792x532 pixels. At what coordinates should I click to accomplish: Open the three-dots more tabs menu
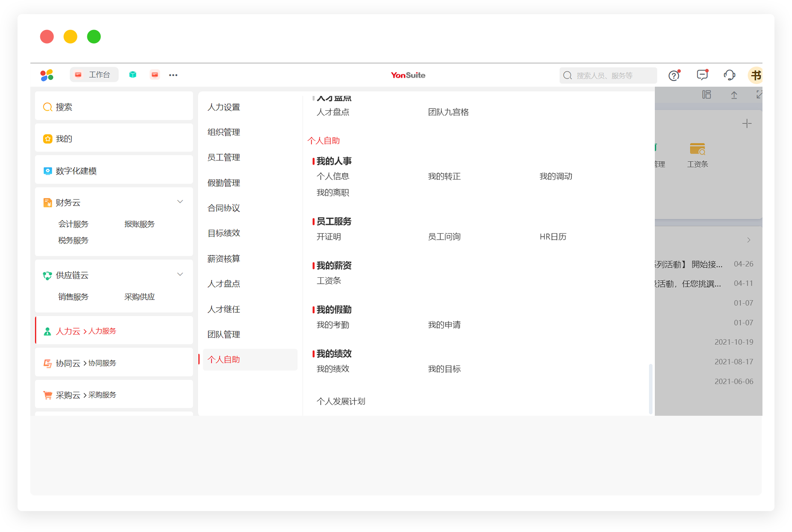(173, 75)
